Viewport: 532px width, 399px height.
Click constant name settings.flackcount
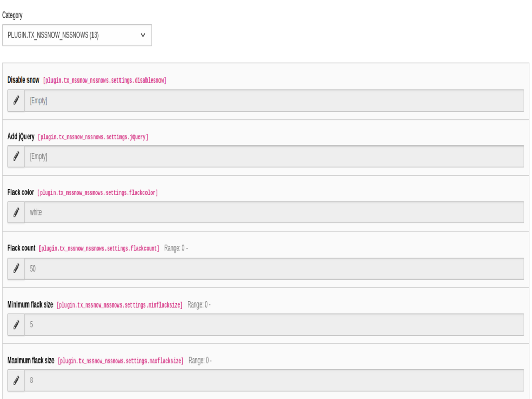[x=99, y=249]
